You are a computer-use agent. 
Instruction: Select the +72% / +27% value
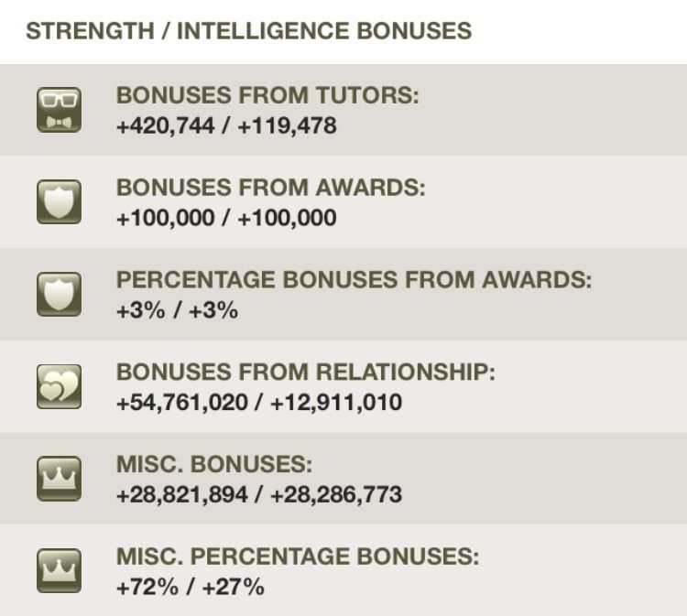pyautogui.click(x=191, y=588)
